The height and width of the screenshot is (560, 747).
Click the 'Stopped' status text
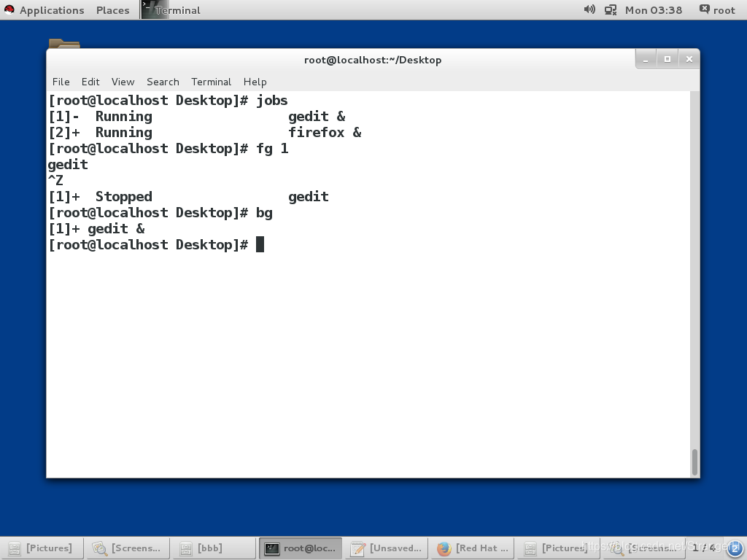click(124, 197)
